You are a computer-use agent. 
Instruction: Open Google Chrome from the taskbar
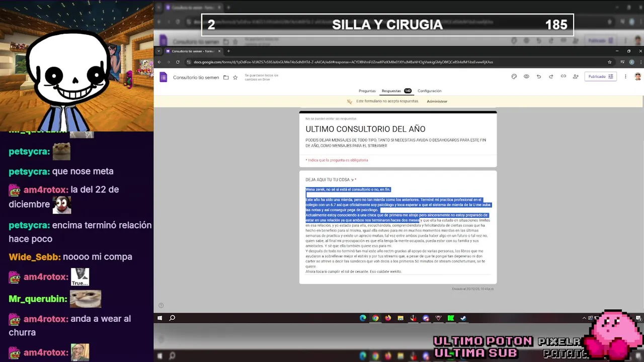[375, 318]
